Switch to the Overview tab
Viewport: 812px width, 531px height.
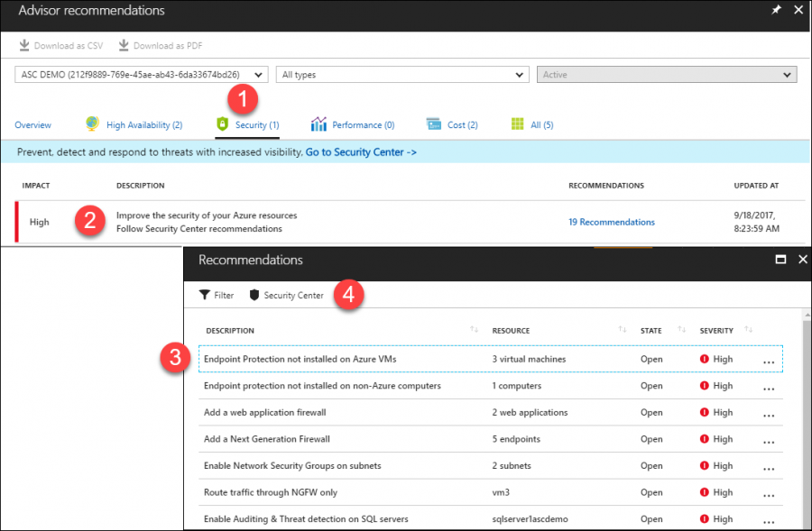(x=32, y=124)
